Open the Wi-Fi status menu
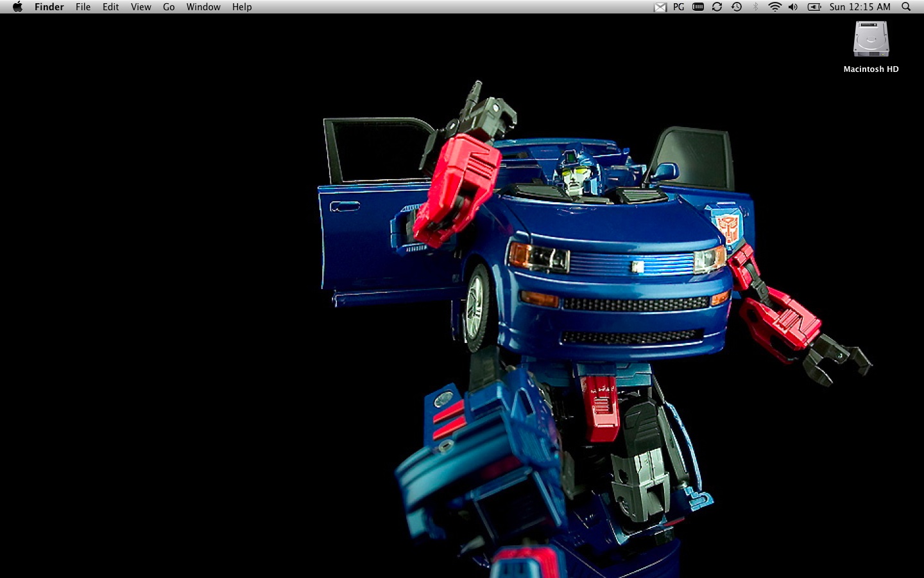The image size is (924, 578). coord(774,7)
